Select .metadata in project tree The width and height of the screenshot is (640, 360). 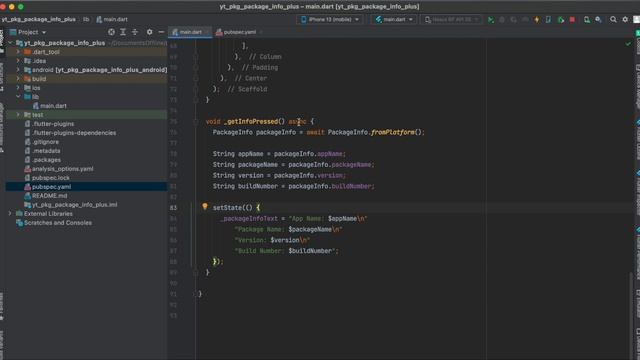[x=46, y=151]
